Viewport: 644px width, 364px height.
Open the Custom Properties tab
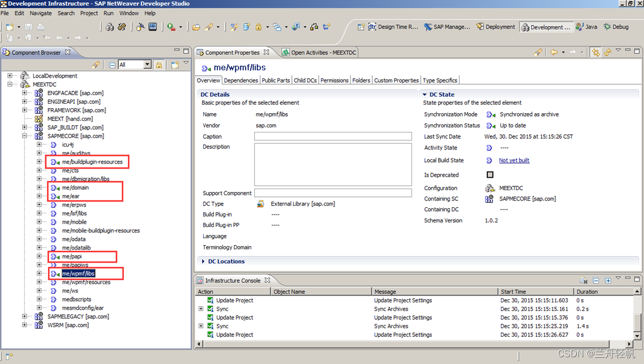click(396, 80)
